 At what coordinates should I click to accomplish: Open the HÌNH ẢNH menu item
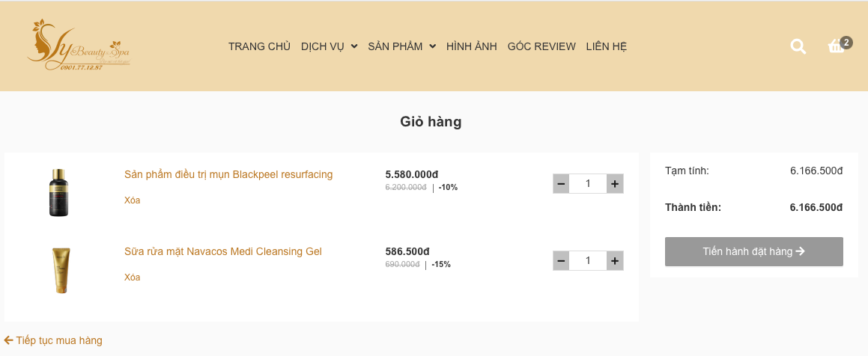point(472,46)
